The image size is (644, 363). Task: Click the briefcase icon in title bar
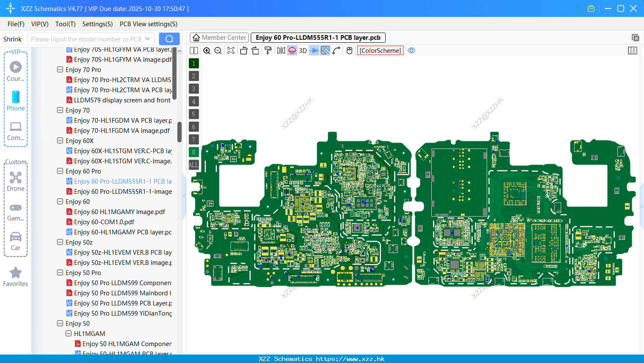click(x=591, y=8)
